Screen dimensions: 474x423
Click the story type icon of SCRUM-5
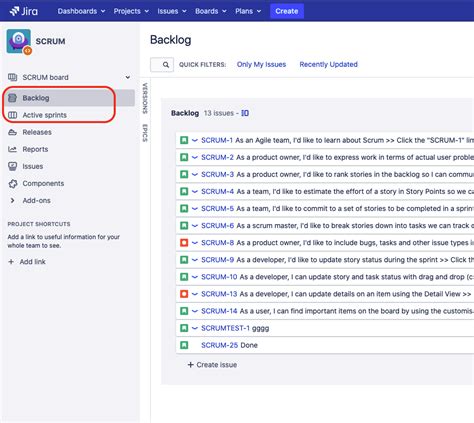click(x=184, y=209)
